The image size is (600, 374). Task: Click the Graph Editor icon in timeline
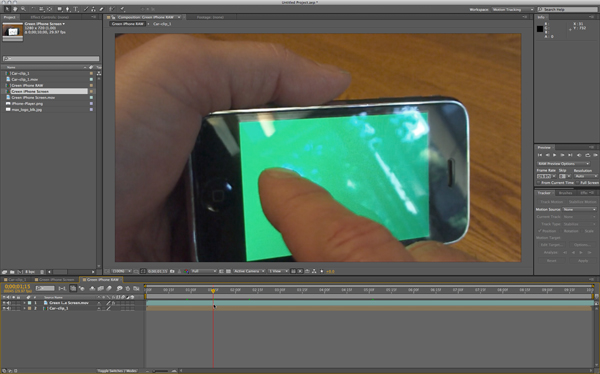coord(136,288)
